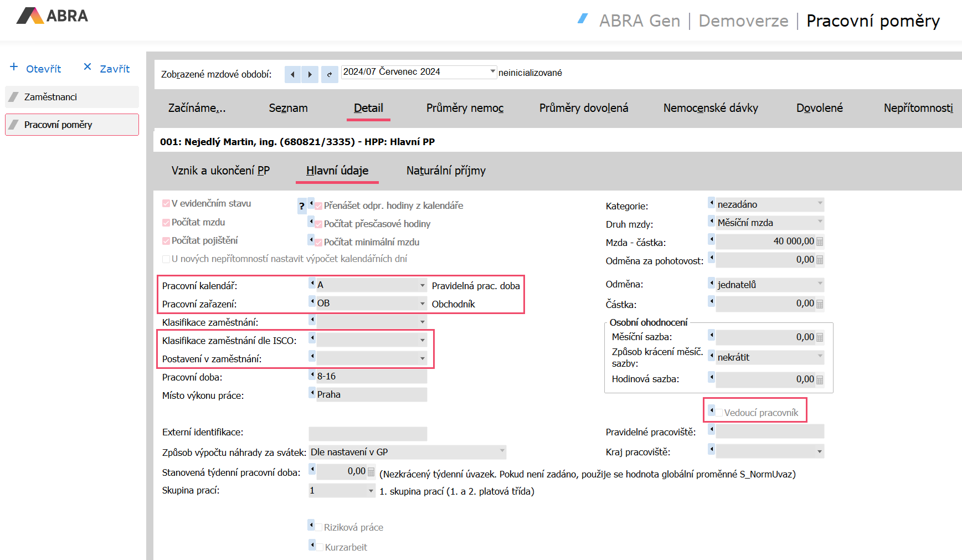
Task: Toggle the Kurzarbeit checkbox
Action: pos(320,547)
